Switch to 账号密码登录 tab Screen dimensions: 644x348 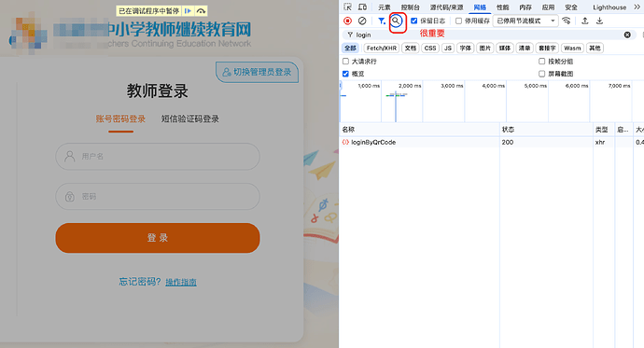120,119
